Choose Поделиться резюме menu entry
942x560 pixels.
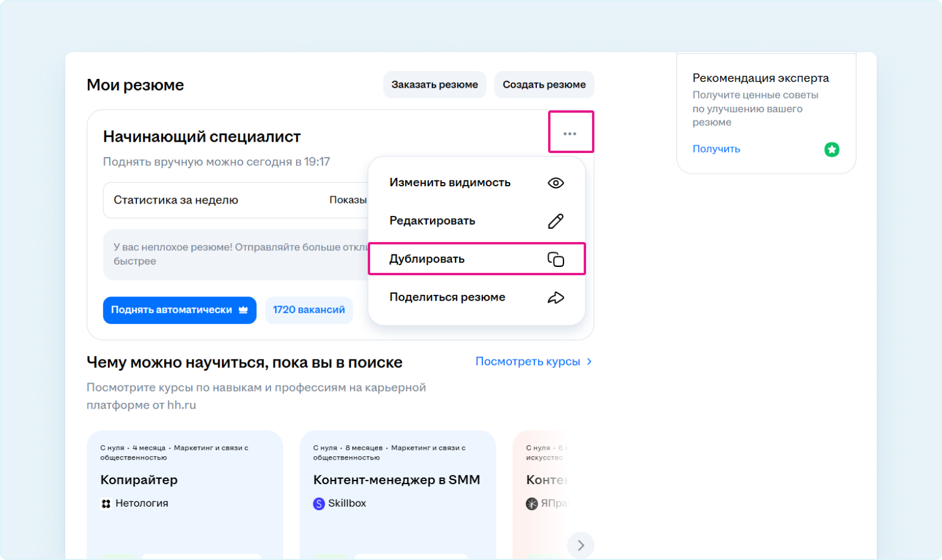click(447, 297)
